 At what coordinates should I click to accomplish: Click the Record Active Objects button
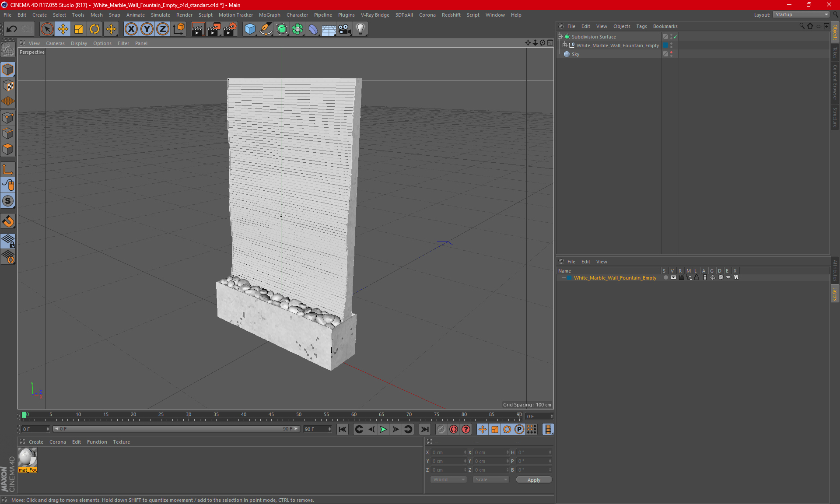[x=441, y=429]
